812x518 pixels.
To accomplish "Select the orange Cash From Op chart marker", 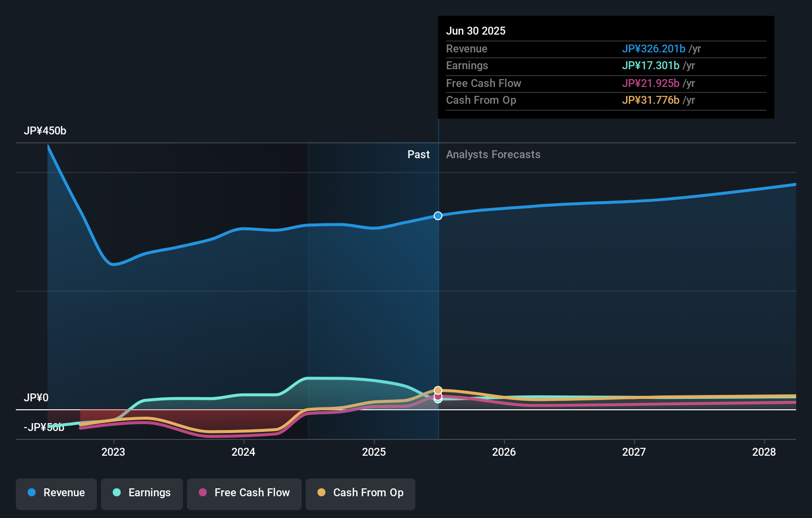I will click(x=438, y=390).
